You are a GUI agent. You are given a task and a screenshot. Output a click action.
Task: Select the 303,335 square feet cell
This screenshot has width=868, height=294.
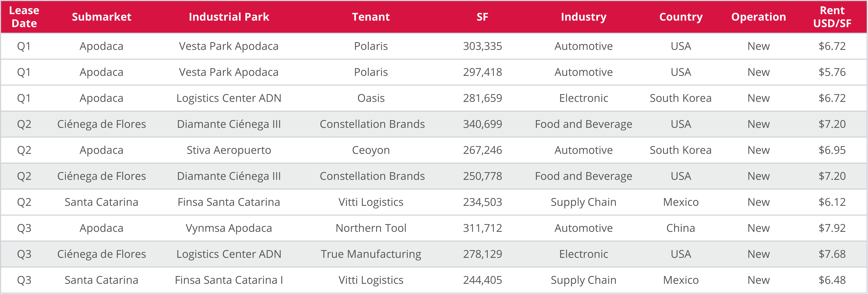(x=482, y=46)
